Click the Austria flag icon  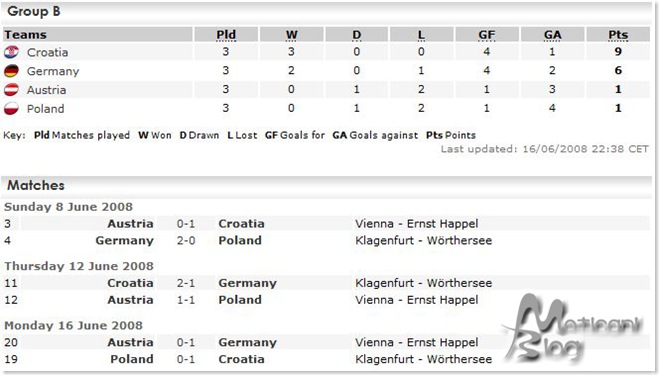(x=11, y=90)
